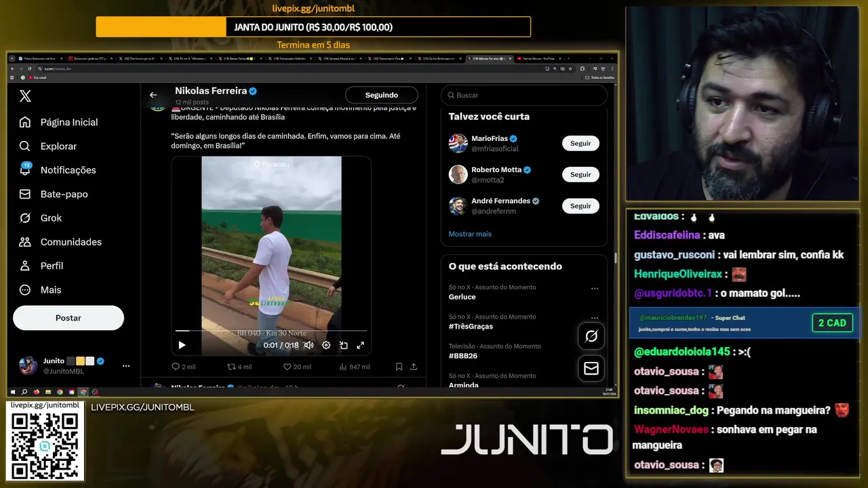Open Perfil in the sidebar
This screenshot has width=868, height=488.
[41, 266]
